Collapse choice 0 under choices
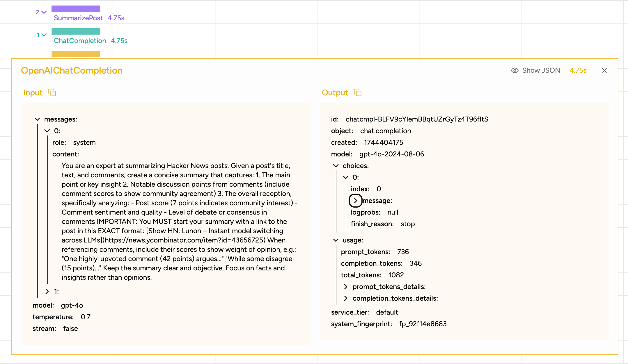The width and height of the screenshot is (628, 364). (x=346, y=177)
